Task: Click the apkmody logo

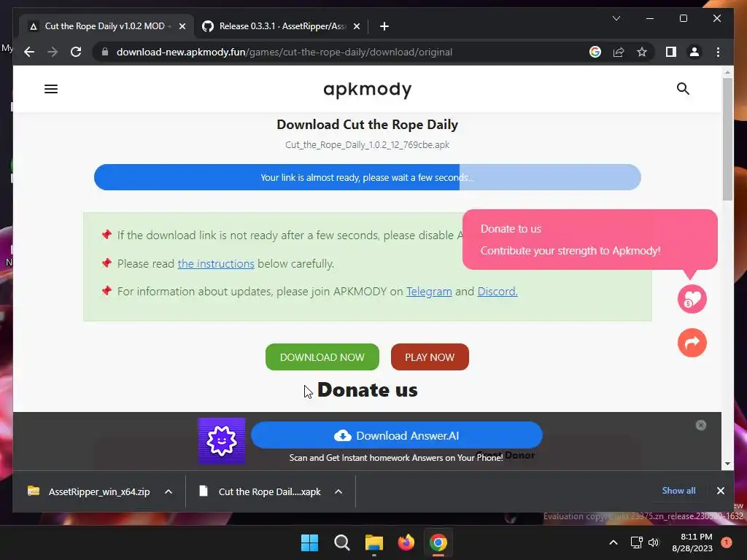Action: (368, 90)
